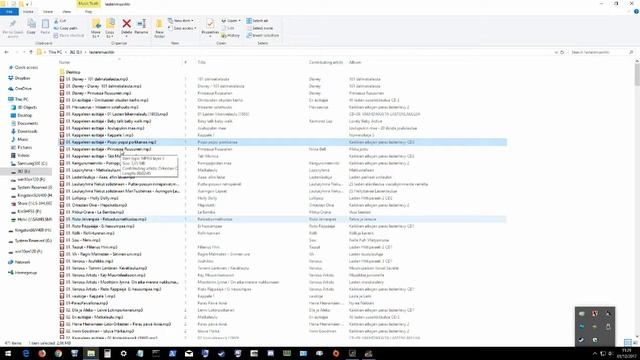Select Network in the navigation pane
640x360 pixels.
pos(19,262)
